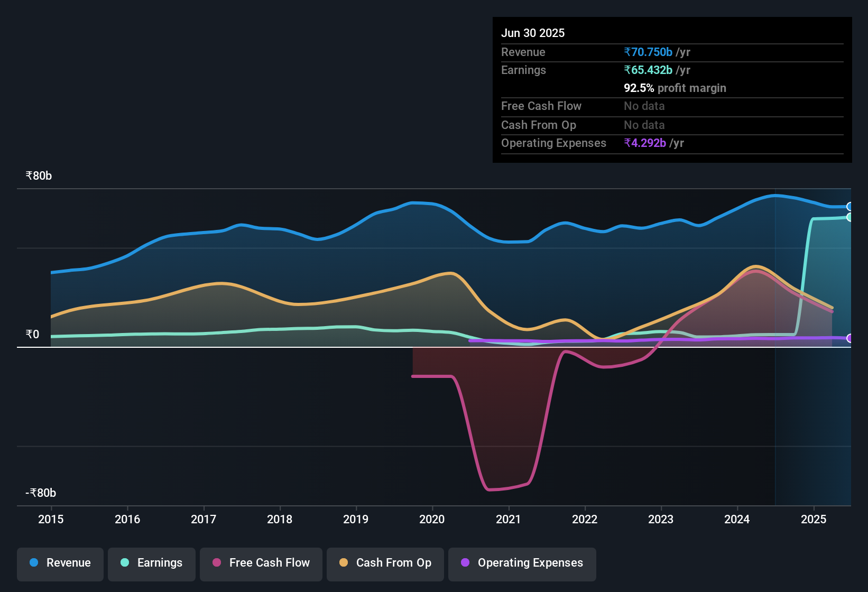Viewport: 868px width, 592px height.
Task: Click the pink Free Cash Flow legend dot
Action: pos(217,563)
